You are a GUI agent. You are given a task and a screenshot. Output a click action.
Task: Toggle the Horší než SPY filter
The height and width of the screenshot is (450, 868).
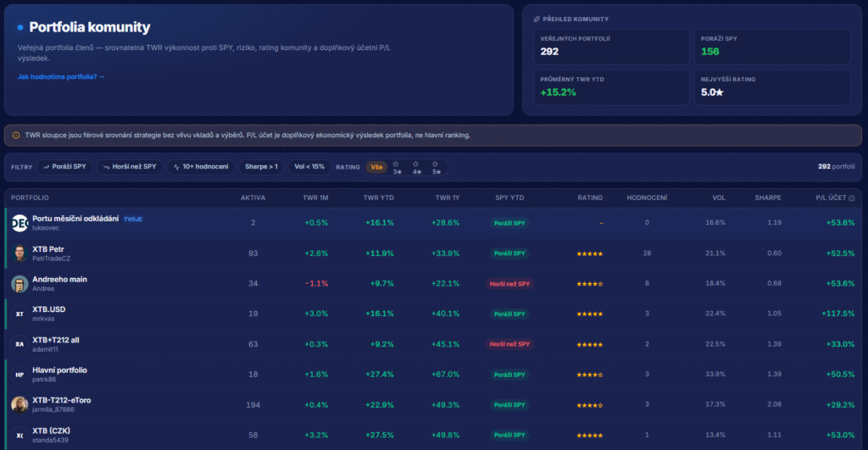pos(130,167)
